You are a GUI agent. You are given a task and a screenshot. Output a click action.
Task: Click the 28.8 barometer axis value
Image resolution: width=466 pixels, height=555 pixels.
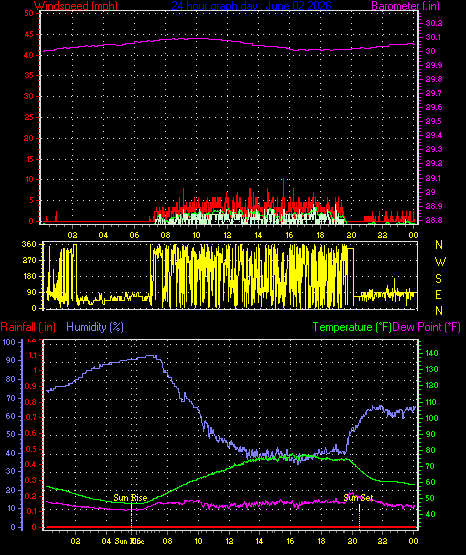[433, 220]
